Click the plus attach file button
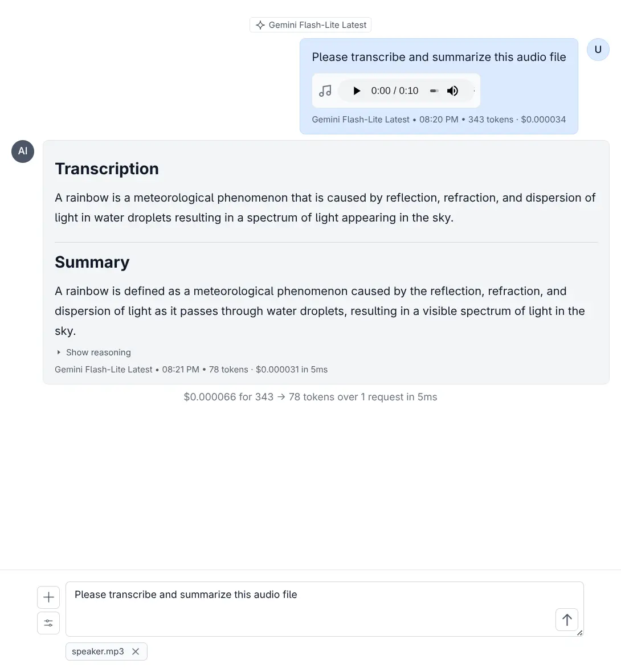 coord(48,597)
